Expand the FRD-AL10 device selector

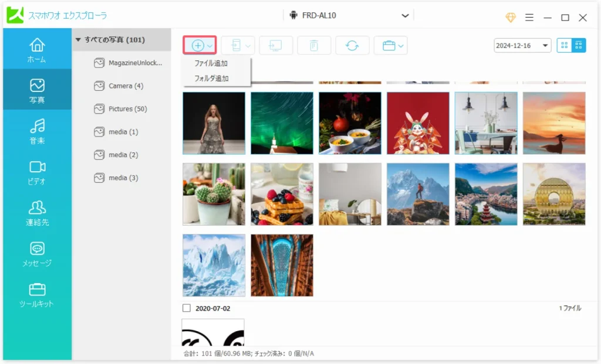point(404,15)
